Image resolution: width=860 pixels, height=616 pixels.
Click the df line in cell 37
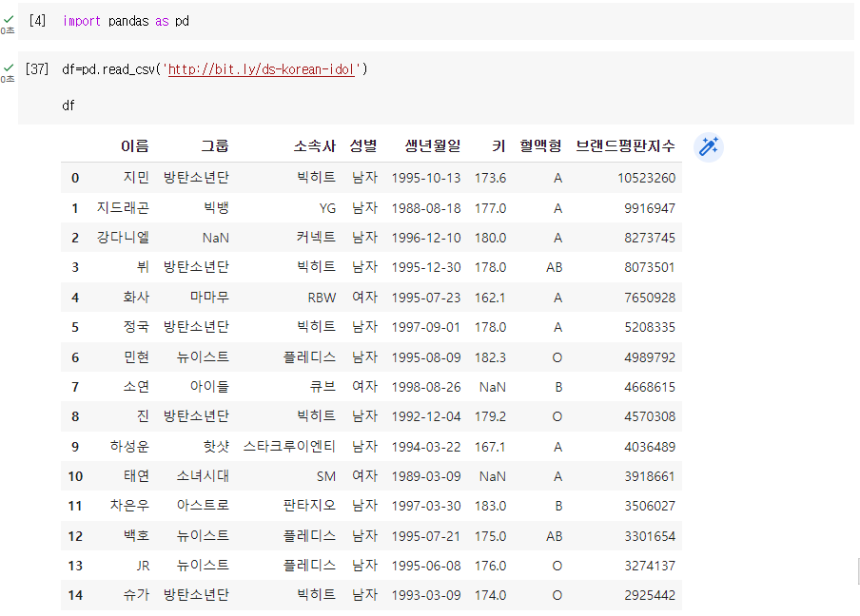(x=68, y=106)
